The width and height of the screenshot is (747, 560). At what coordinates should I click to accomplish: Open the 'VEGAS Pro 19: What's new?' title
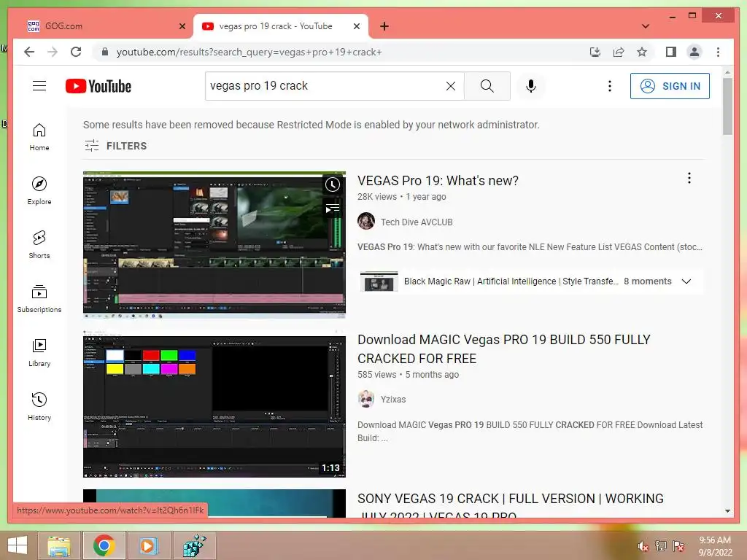[438, 181]
